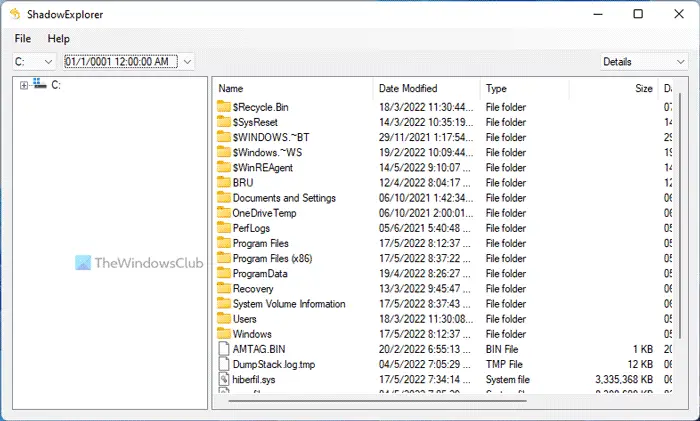This screenshot has height=421, width=700.
Task: Click the Program Files (x86) folder icon
Action: (224, 258)
